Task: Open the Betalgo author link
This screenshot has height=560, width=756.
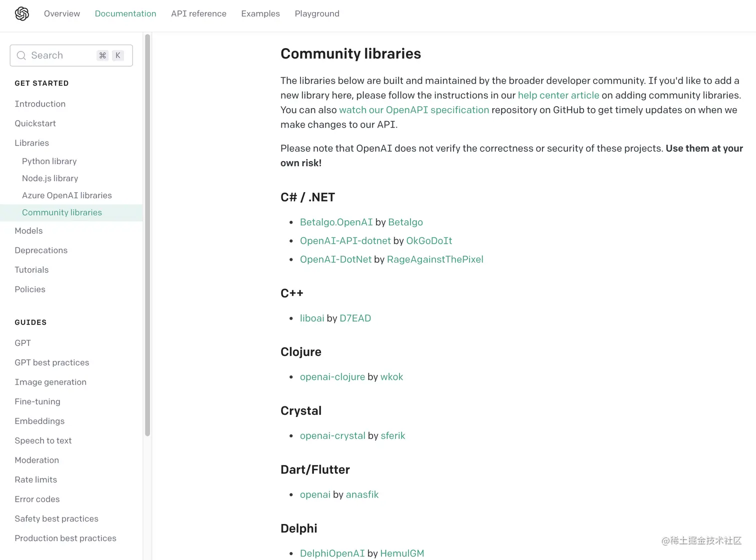Action: click(405, 222)
